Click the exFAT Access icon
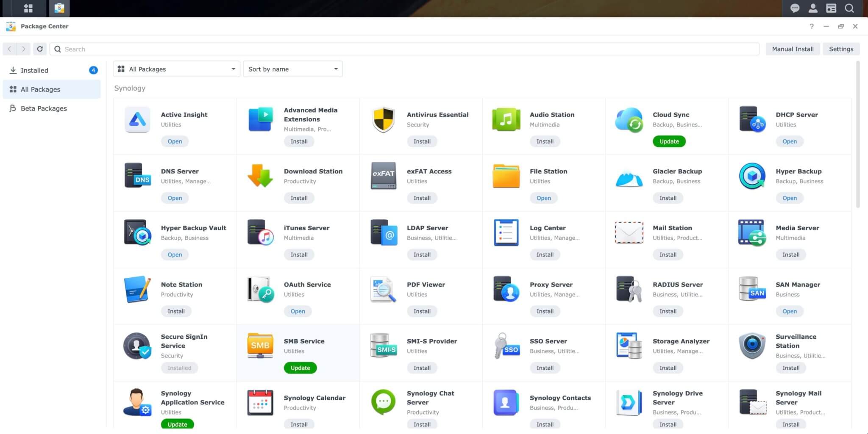868x434 pixels. 383,176
